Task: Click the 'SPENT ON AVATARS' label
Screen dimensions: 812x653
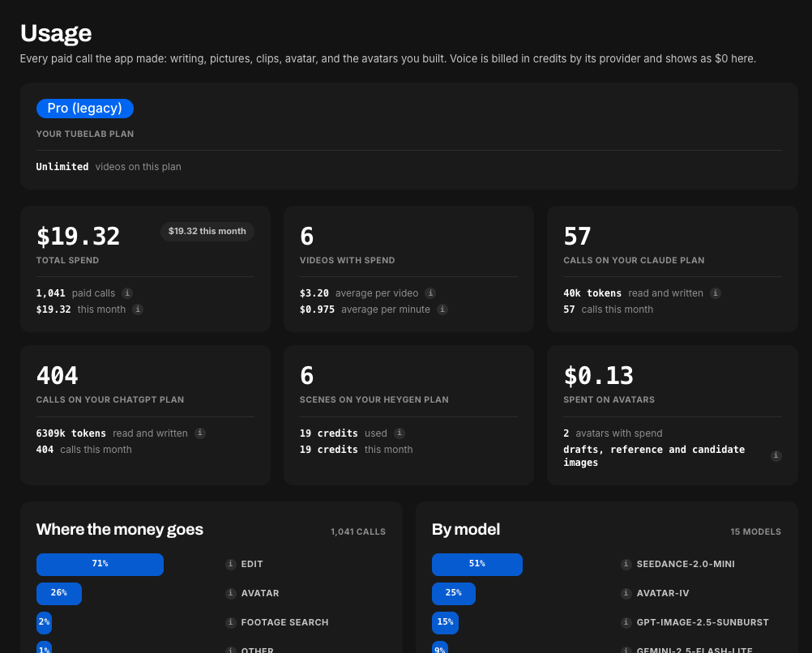Action: 609,399
